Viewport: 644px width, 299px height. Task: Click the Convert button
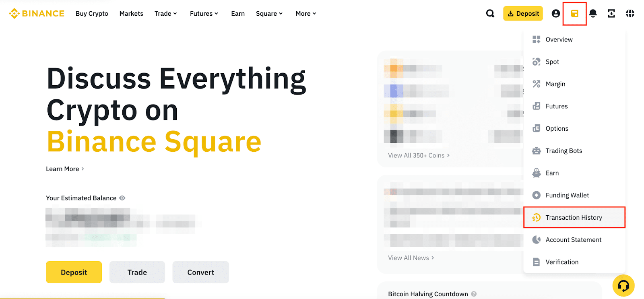[200, 272]
